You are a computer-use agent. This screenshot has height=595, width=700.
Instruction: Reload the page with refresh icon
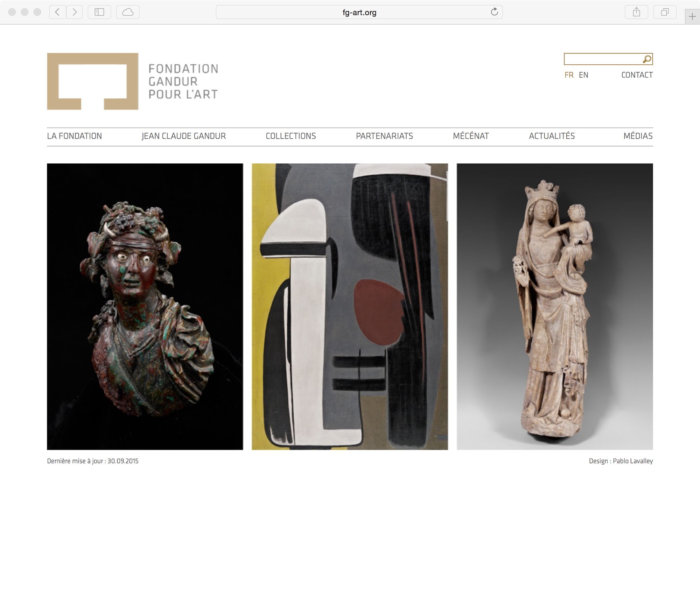[x=494, y=12]
